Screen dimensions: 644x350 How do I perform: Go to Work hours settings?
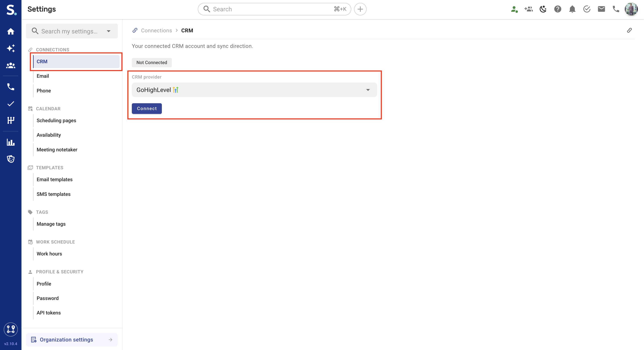(x=76, y=254)
